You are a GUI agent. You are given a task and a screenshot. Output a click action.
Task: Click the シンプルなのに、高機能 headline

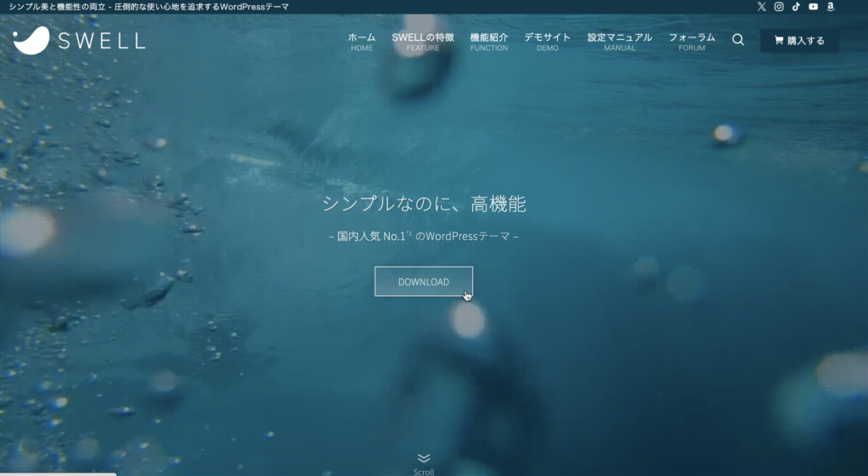coord(424,204)
